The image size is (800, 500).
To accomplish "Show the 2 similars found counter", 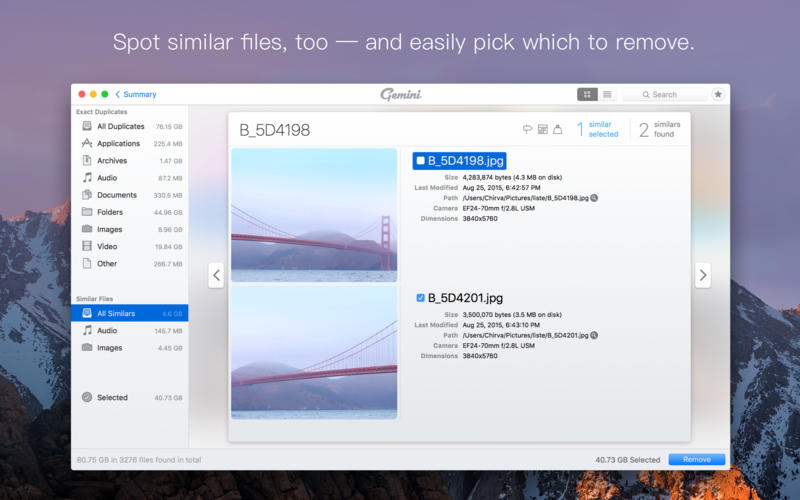I will 660,130.
